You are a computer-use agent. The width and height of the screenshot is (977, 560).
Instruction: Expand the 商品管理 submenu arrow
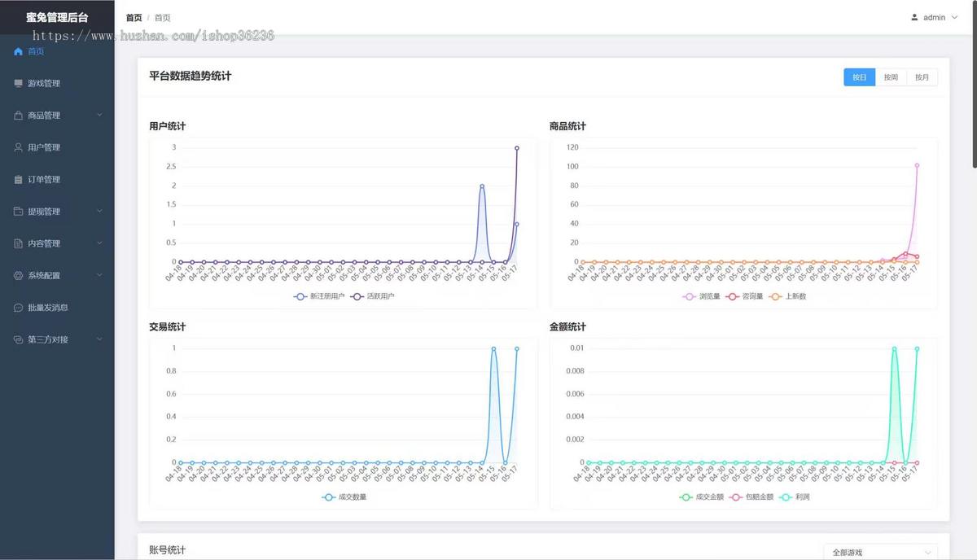[x=99, y=115]
